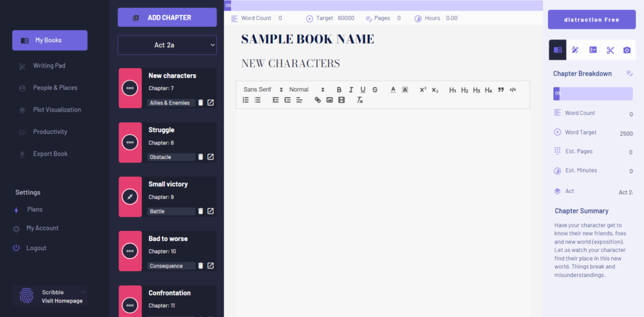
Task: Insert a blockquote
Action: 501,90
